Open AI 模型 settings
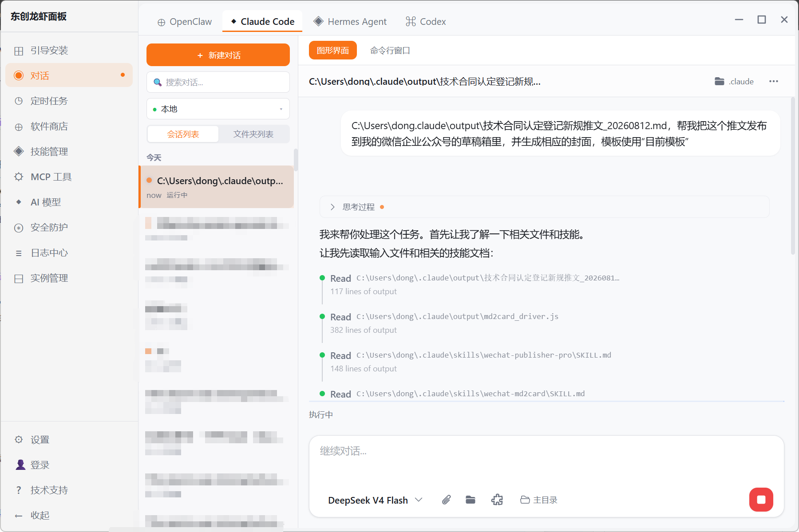The image size is (799, 532). 69,202
